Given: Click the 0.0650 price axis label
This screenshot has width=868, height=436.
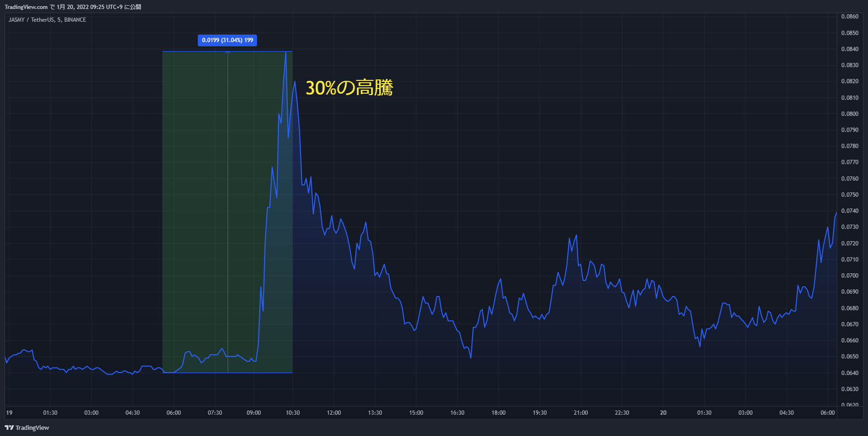Looking at the screenshot, I should 850,357.
